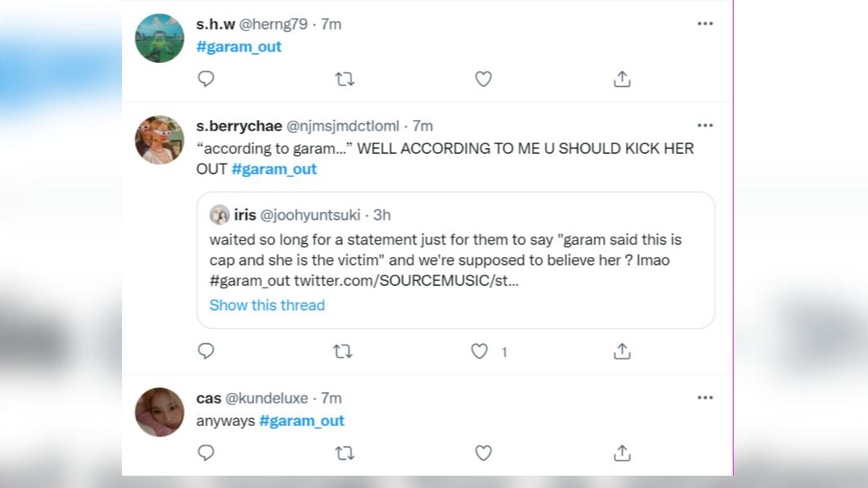Retweet s.berrychae's tweet
Image resolution: width=868 pixels, height=488 pixels.
click(x=342, y=351)
